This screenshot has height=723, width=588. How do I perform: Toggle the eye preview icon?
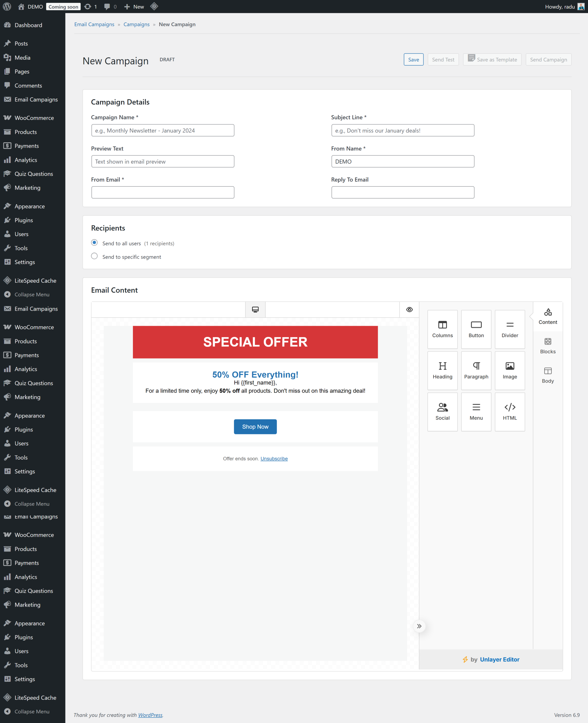click(x=409, y=309)
